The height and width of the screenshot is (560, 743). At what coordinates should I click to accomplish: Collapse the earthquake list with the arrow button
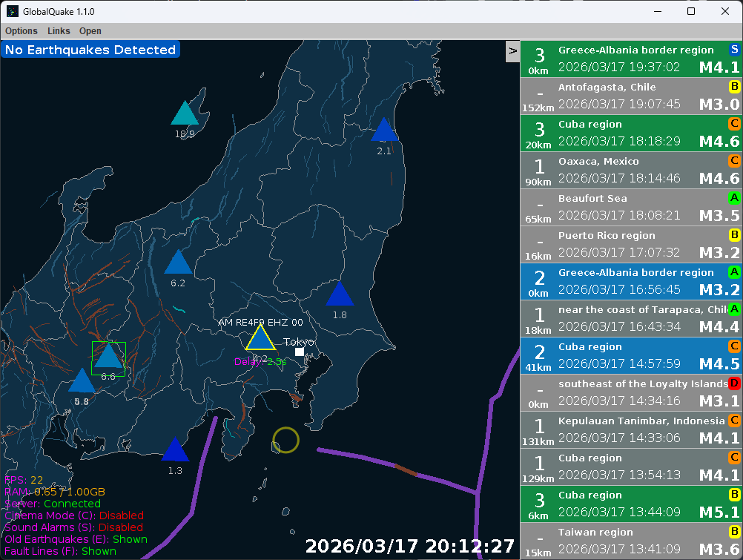[512, 51]
